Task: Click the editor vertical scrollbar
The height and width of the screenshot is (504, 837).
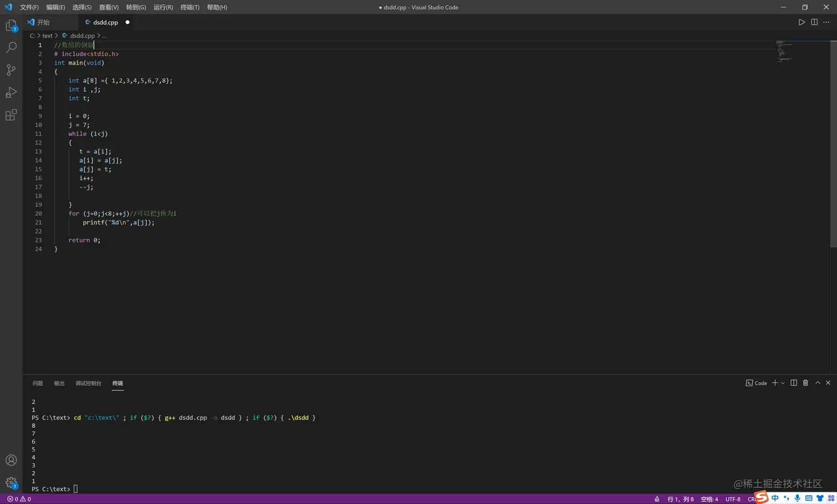Action: click(x=833, y=144)
